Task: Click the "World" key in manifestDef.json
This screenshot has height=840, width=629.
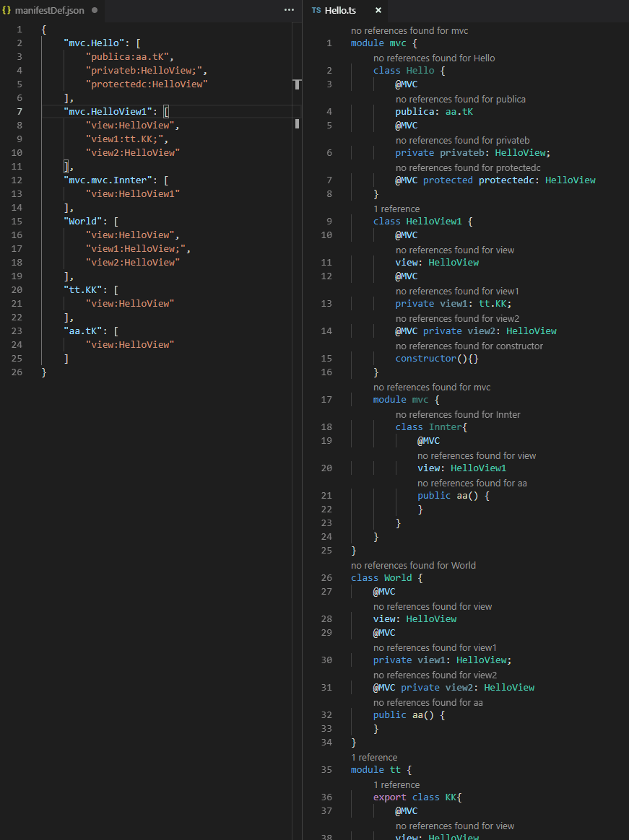Action: tap(83, 222)
